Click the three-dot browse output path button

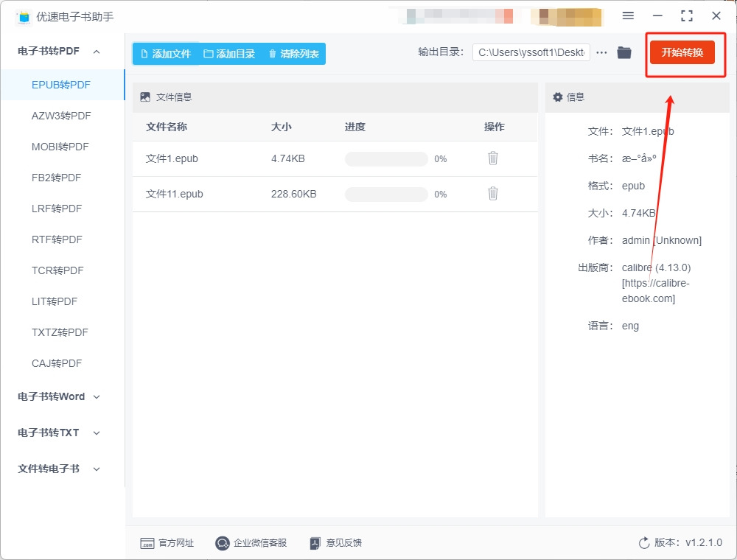602,52
